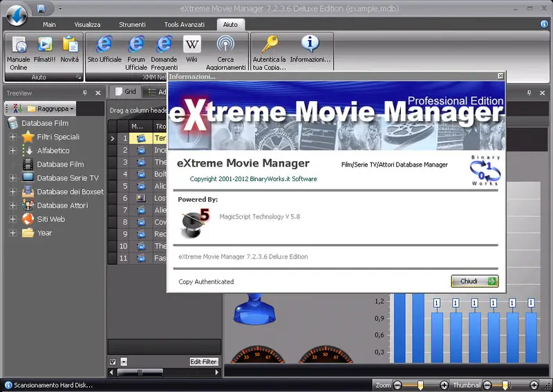Select Alfabetico in the tree
The image size is (553, 392).
pyautogui.click(x=46, y=151)
